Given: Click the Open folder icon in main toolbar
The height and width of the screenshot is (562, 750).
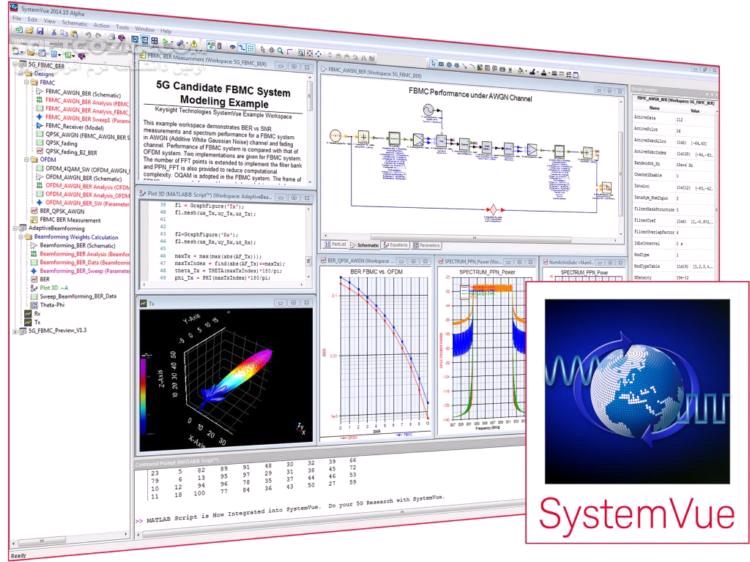Looking at the screenshot, I should pyautogui.click(x=30, y=31).
